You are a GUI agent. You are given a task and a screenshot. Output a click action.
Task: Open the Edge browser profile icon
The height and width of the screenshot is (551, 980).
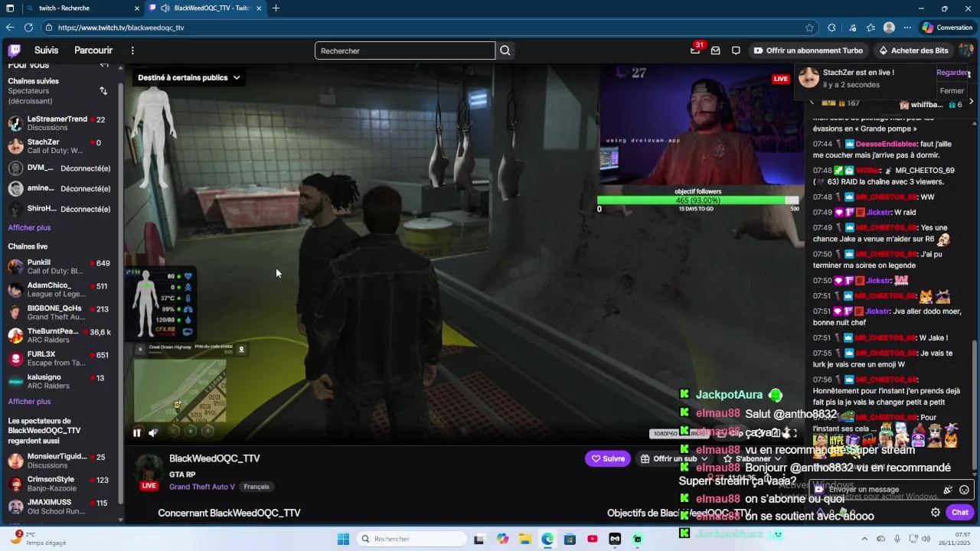889,28
